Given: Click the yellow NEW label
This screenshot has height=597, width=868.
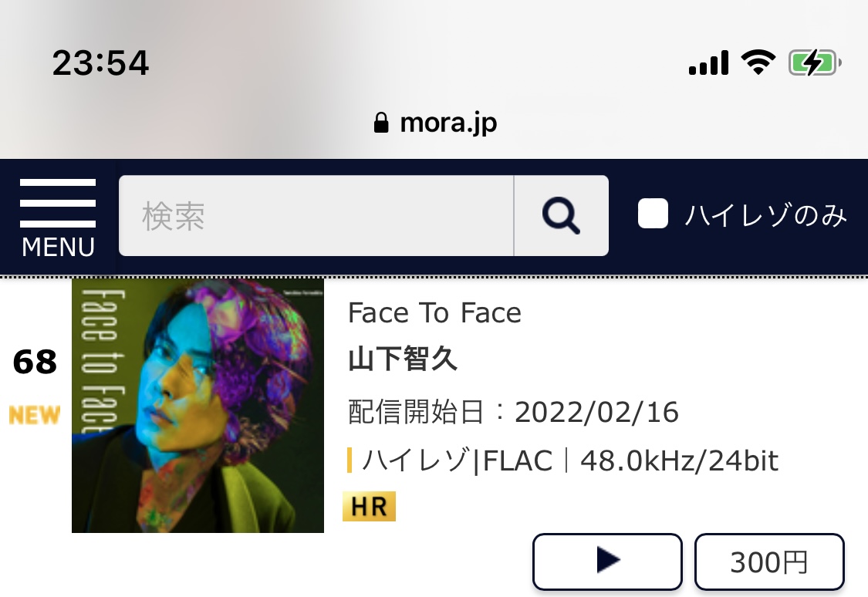Looking at the screenshot, I should tap(34, 415).
